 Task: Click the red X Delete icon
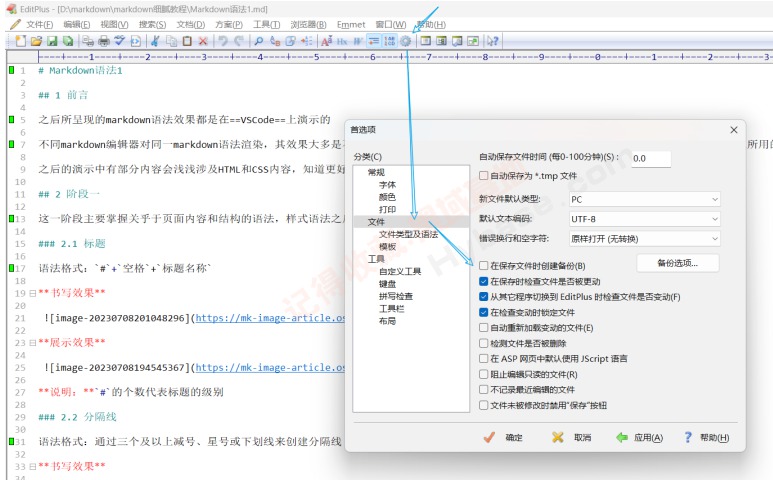(203, 41)
